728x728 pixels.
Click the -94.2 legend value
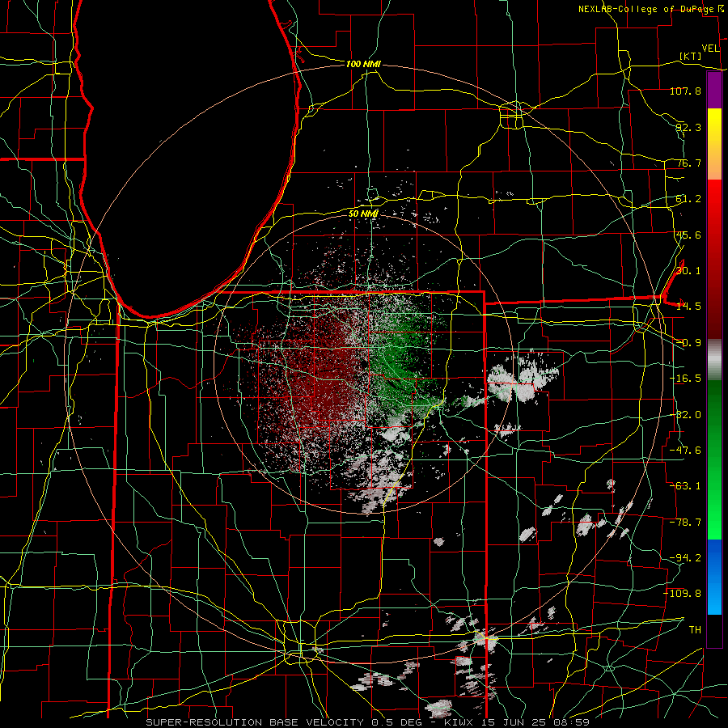coord(685,558)
